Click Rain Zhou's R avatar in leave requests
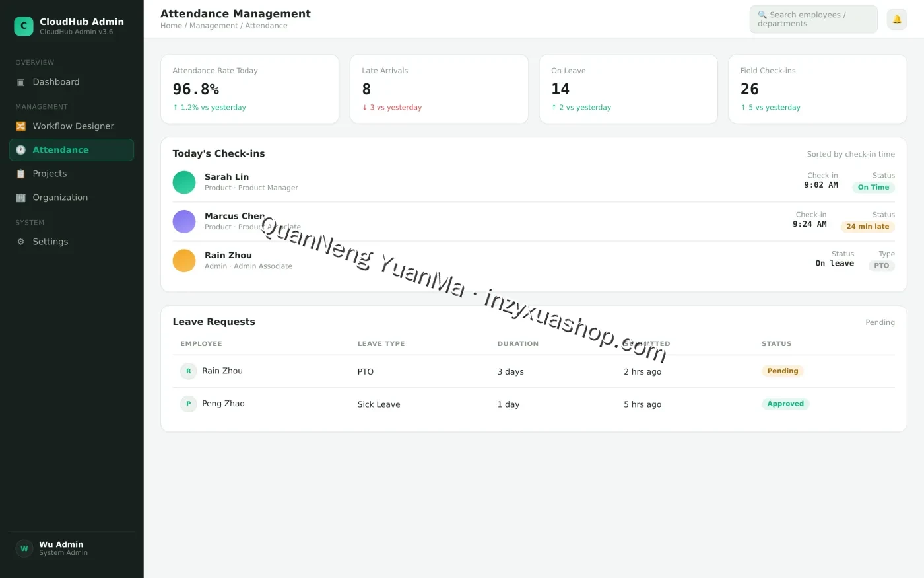The width and height of the screenshot is (924, 578). [x=188, y=371]
